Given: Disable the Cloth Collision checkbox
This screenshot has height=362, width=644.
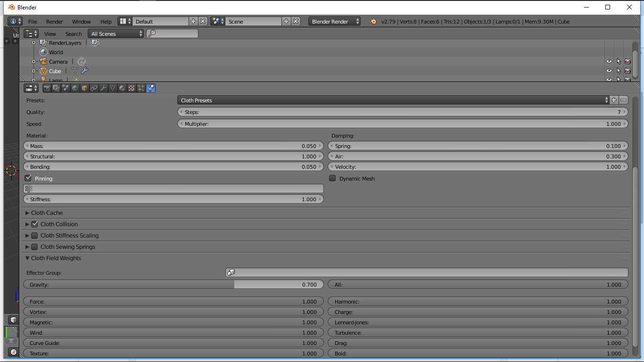Looking at the screenshot, I should click(x=34, y=224).
